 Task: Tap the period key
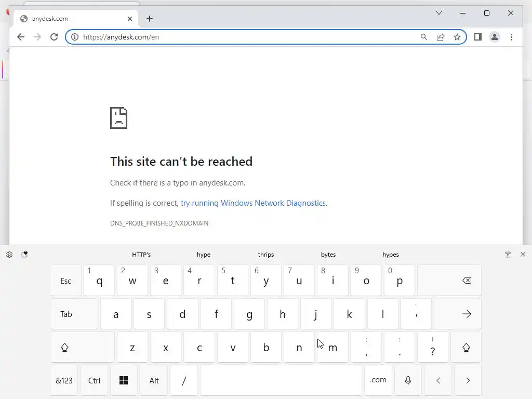(x=400, y=347)
